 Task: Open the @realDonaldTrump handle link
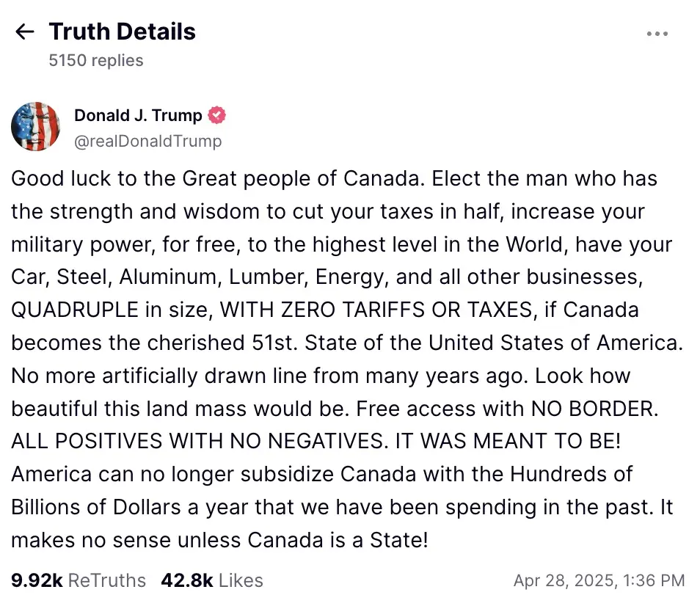pyautogui.click(x=148, y=141)
